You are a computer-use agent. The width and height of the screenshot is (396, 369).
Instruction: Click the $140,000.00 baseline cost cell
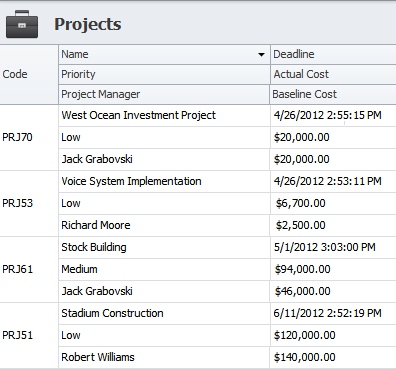333,357
